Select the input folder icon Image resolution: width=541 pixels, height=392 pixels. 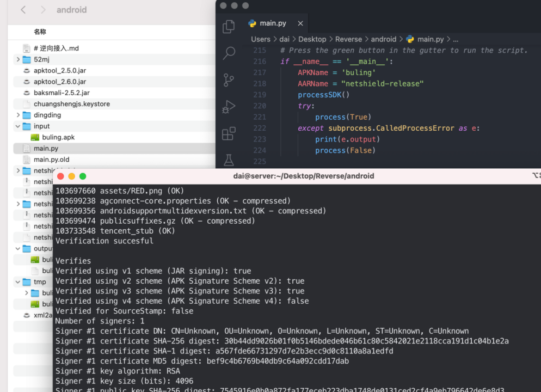click(x=27, y=126)
